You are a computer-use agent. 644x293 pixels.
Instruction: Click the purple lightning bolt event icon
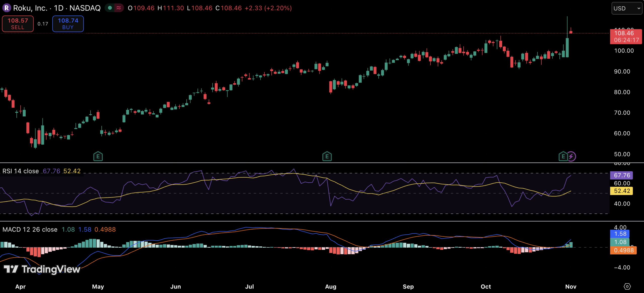click(571, 156)
